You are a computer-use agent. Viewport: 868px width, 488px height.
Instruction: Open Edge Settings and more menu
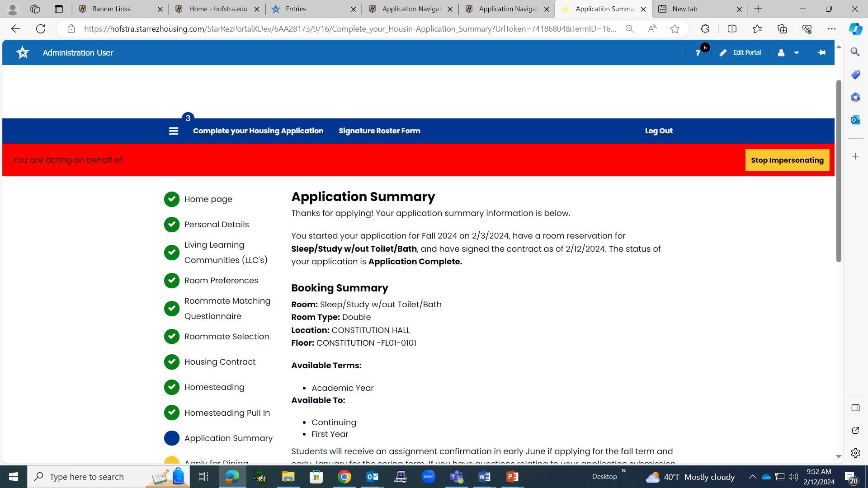coord(831,29)
